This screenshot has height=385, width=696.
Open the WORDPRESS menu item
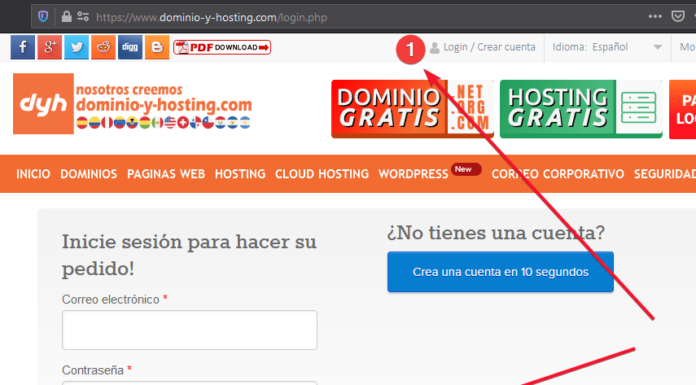click(413, 174)
